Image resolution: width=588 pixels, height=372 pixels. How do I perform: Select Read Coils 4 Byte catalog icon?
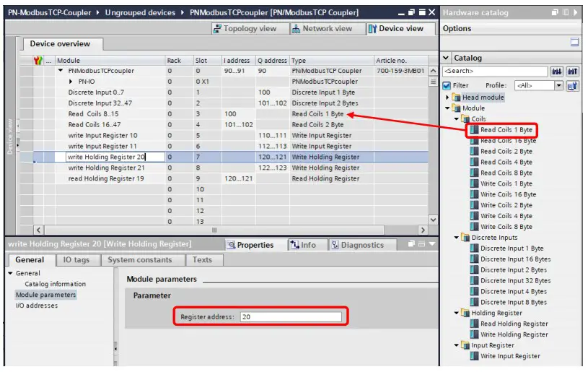coord(474,163)
